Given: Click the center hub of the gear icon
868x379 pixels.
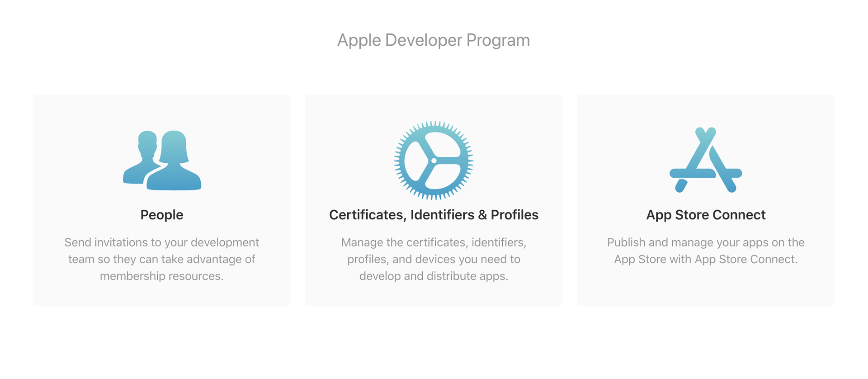Looking at the screenshot, I should 434,161.
